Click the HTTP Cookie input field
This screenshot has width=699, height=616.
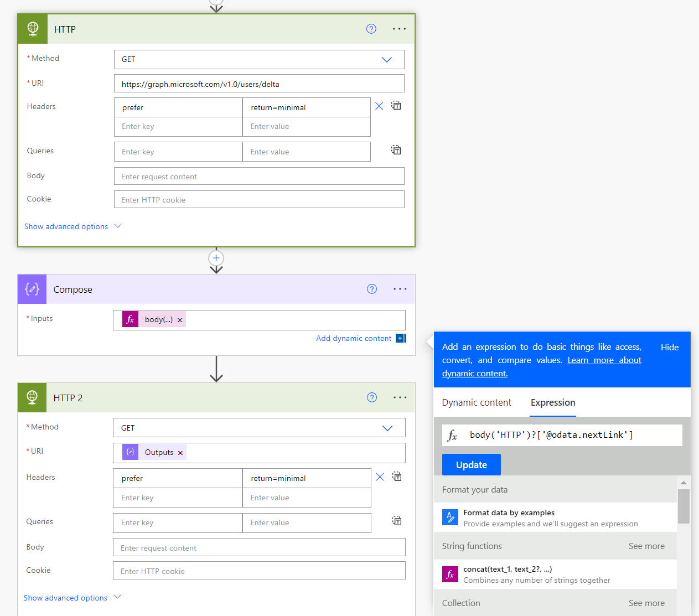point(259,200)
